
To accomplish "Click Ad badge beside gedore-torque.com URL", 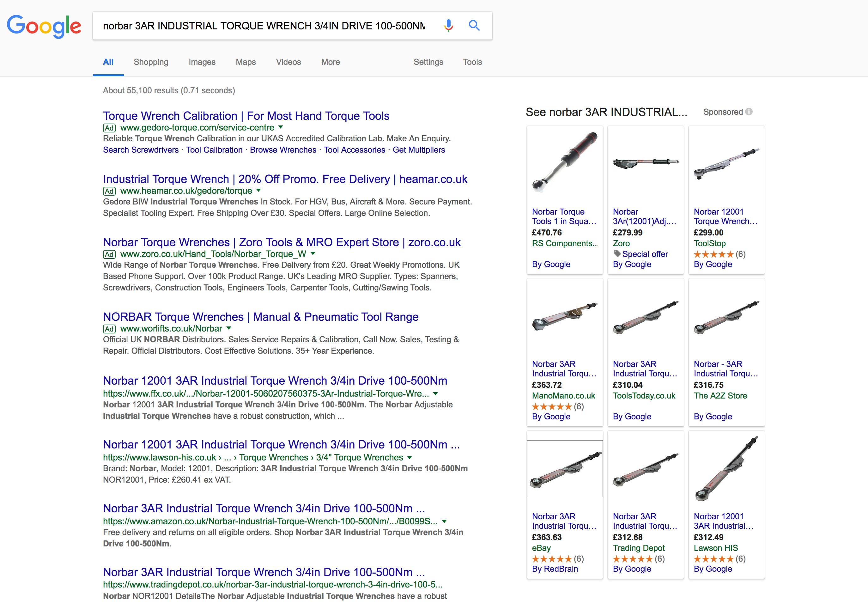I will pyautogui.click(x=109, y=128).
